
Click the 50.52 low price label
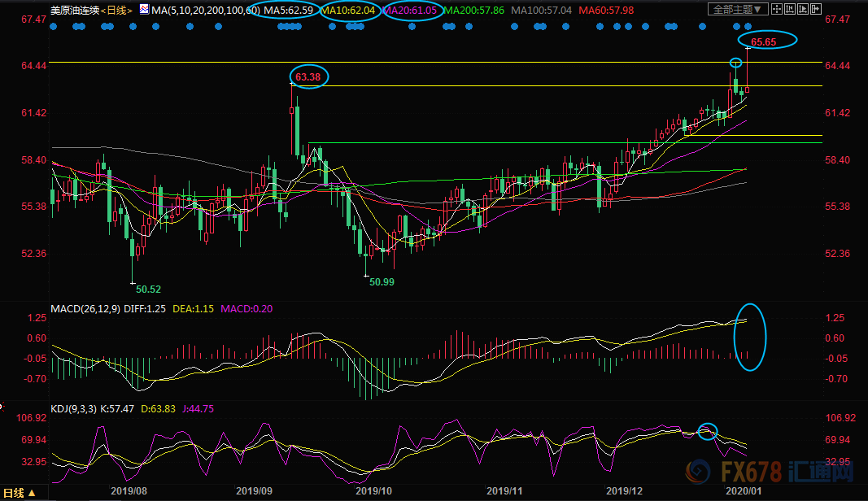coord(149,289)
